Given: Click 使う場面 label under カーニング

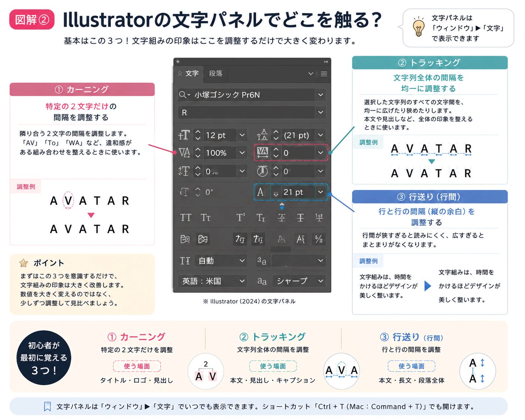Looking at the screenshot, I should click(x=137, y=366).
